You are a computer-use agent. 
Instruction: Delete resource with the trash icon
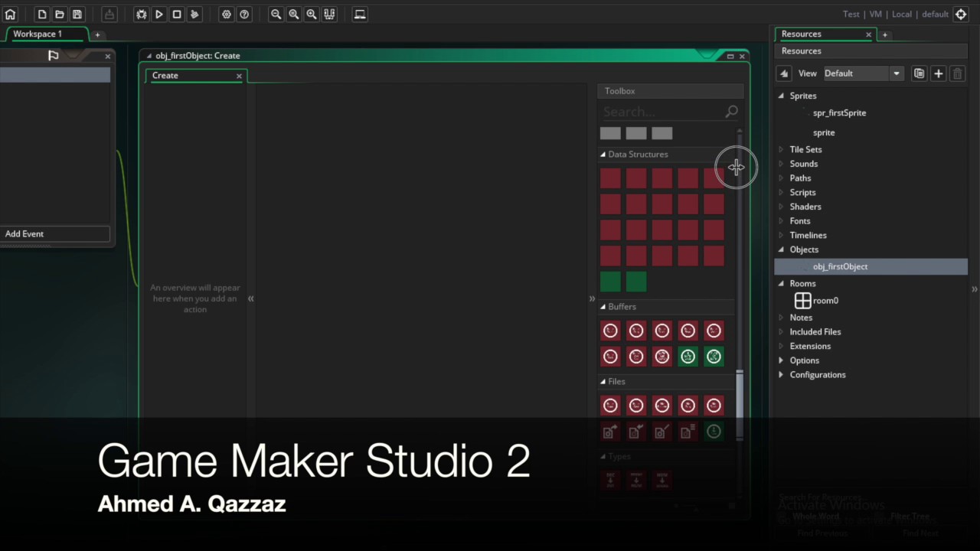click(x=957, y=73)
